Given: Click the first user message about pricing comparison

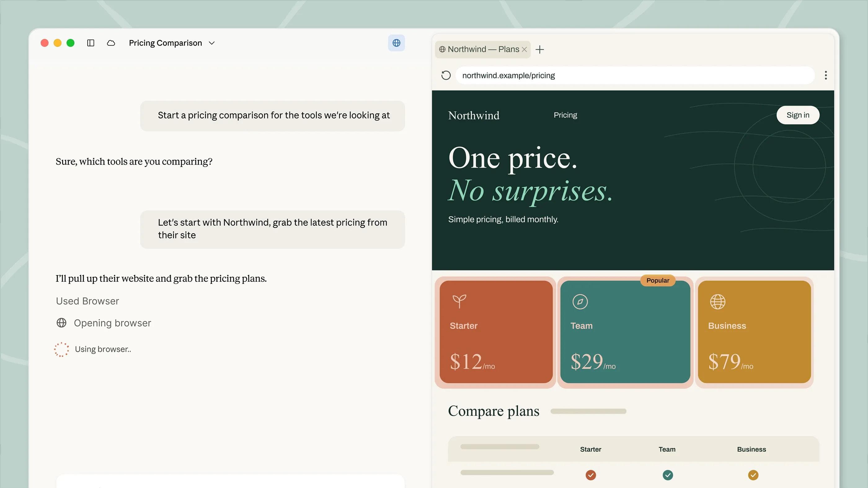Looking at the screenshot, I should coord(272,116).
